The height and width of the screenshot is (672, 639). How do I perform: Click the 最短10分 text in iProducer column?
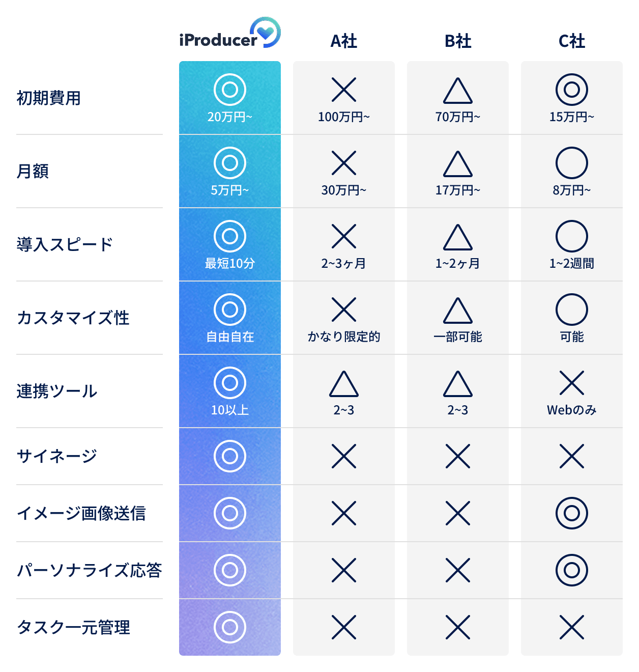[x=230, y=263]
